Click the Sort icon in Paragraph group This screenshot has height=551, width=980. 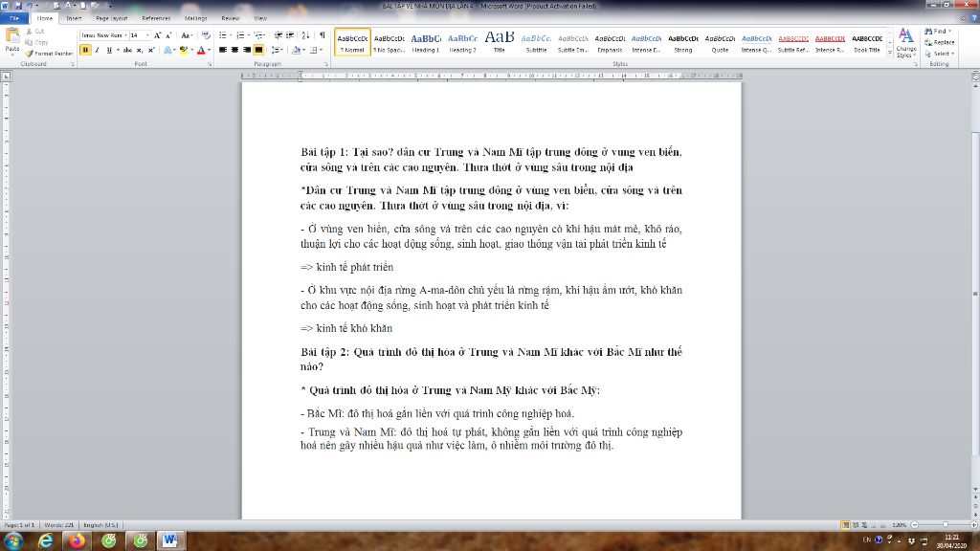tap(306, 35)
